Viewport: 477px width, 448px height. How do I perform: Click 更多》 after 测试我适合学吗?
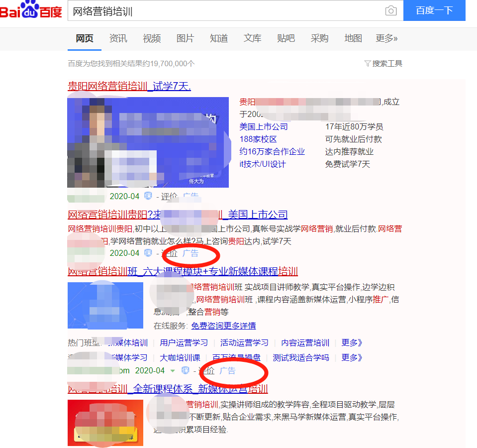coord(352,357)
